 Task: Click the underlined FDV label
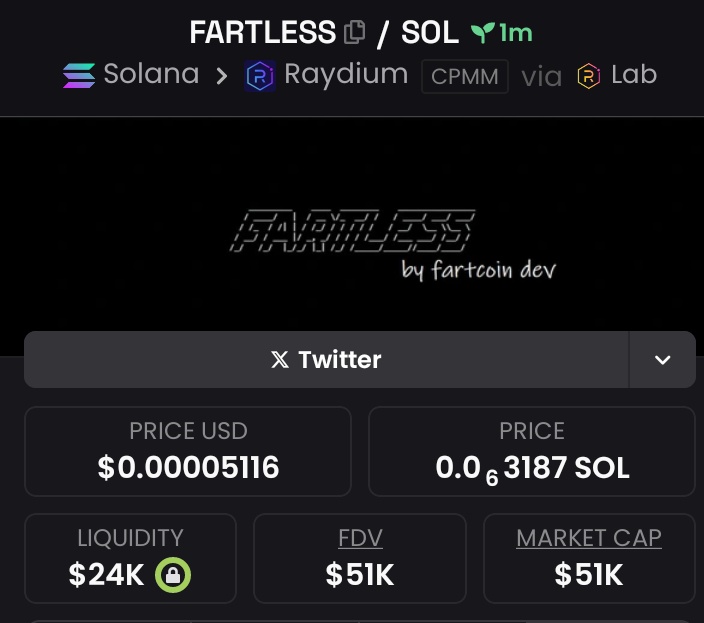(361, 538)
